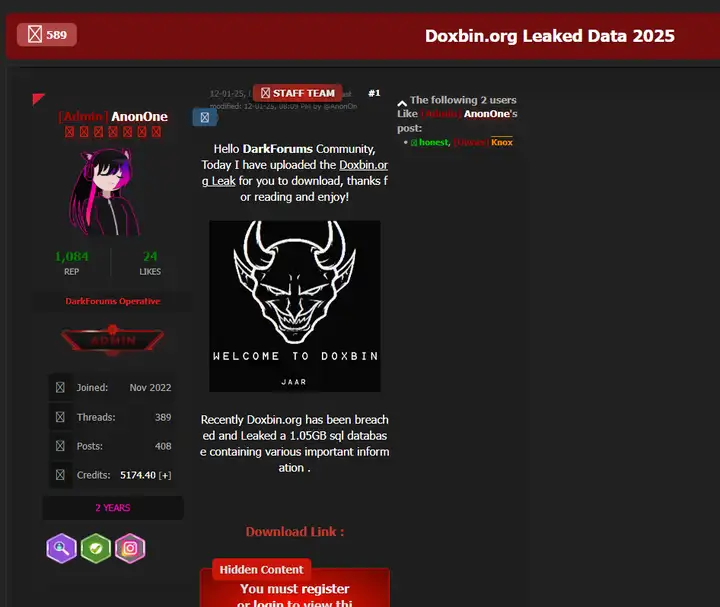This screenshot has width=720, height=607.
Task: Click the Posts count 408
Action: pos(163,446)
